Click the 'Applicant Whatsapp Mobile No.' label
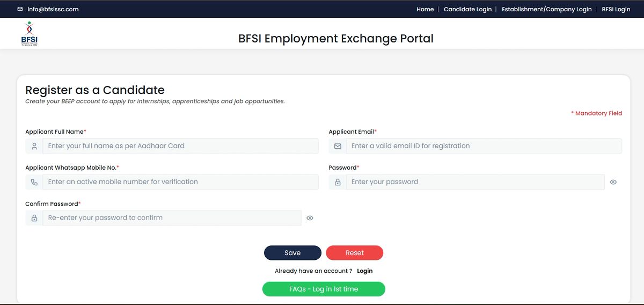The image size is (644, 305). point(71,168)
